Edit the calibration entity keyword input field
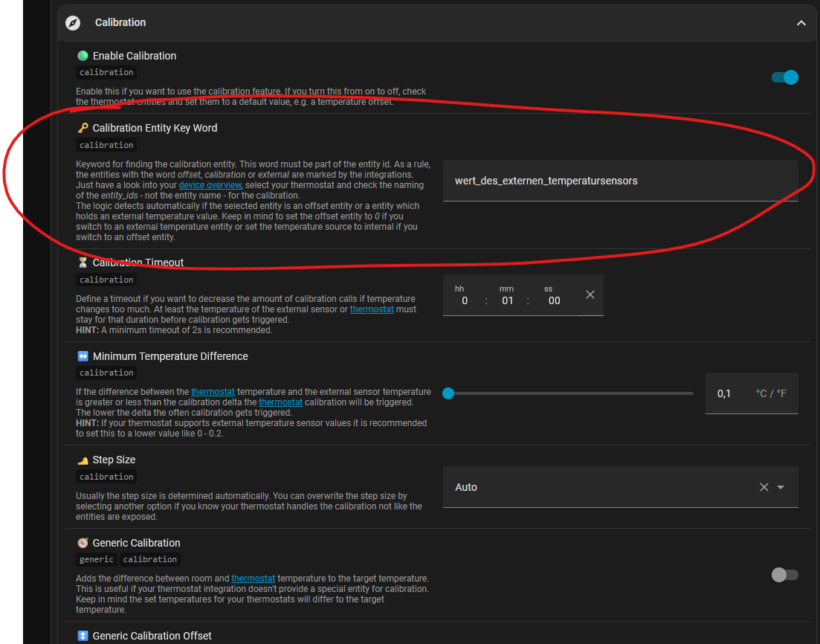This screenshot has width=820, height=644. tap(620, 181)
